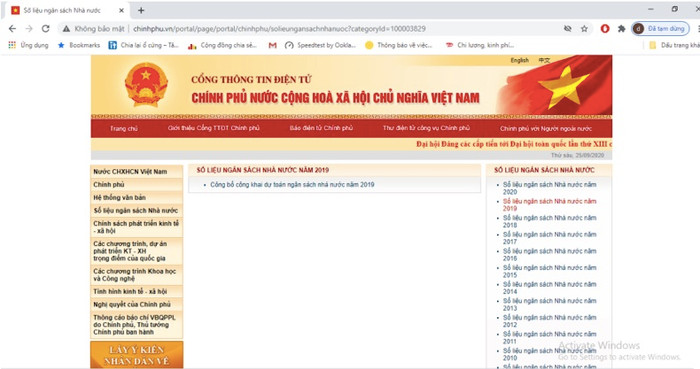Open budget data for năm 2017

(550, 238)
